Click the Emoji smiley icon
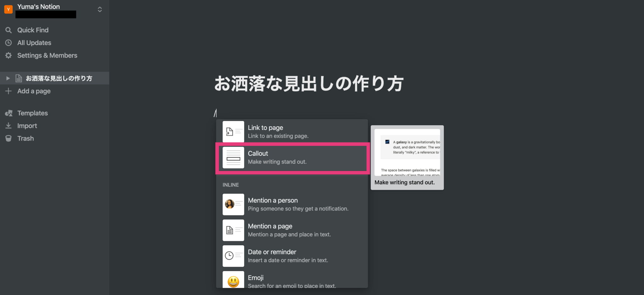The height and width of the screenshot is (295, 644). tap(233, 280)
